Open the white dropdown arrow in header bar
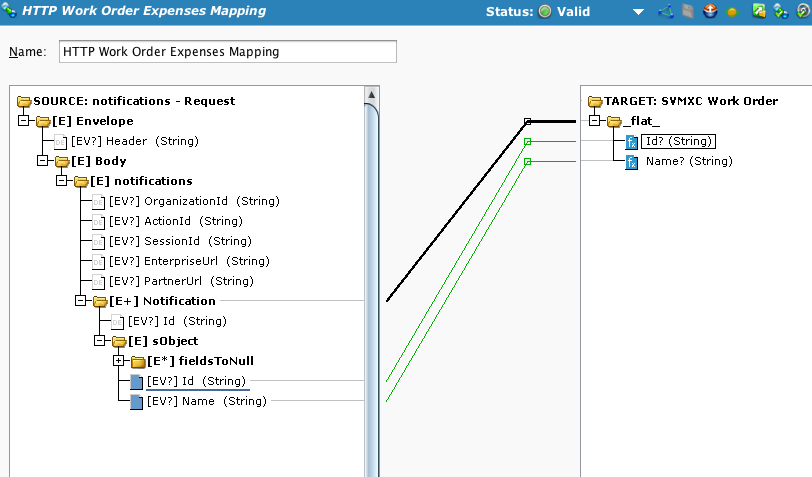This screenshot has width=812, height=477. pos(638,13)
